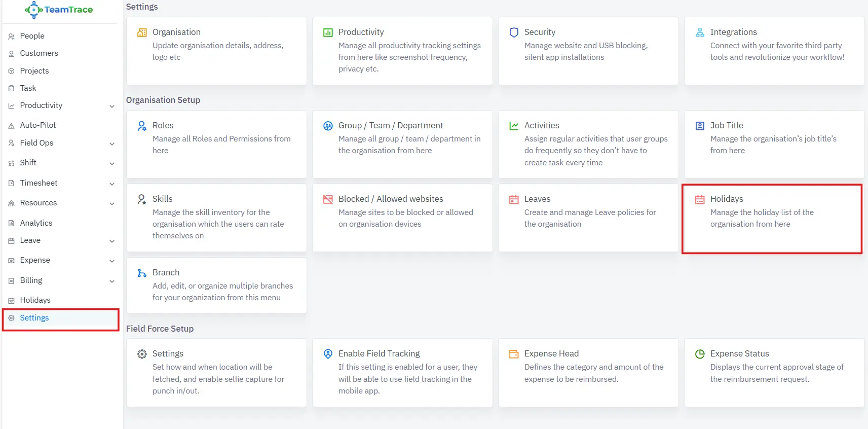Open the Expense Head card
The width and height of the screenshot is (868, 429).
click(x=588, y=372)
